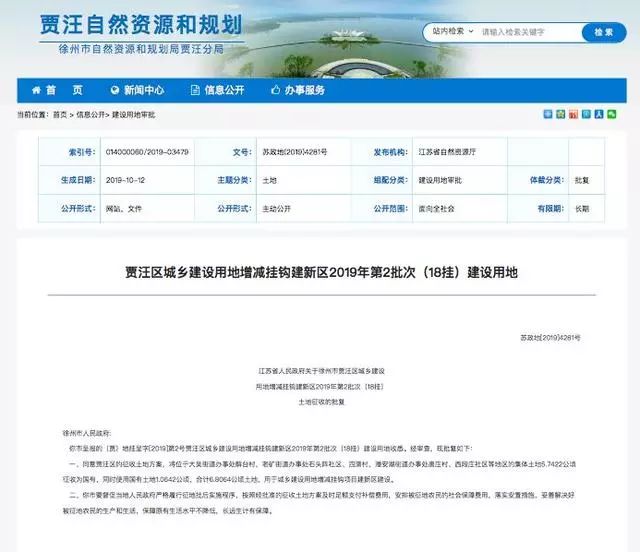Click the 检索 search button
This screenshot has height=552, width=640.
(x=604, y=32)
